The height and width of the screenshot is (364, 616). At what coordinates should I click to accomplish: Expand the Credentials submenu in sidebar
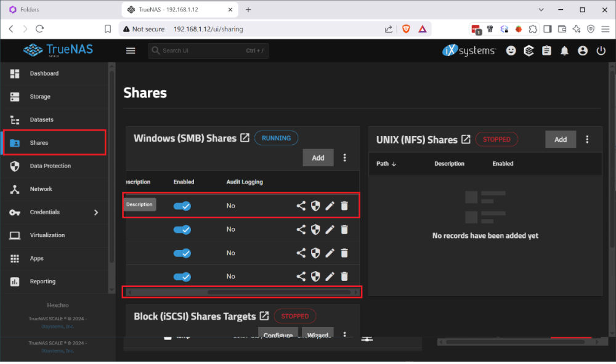point(95,212)
